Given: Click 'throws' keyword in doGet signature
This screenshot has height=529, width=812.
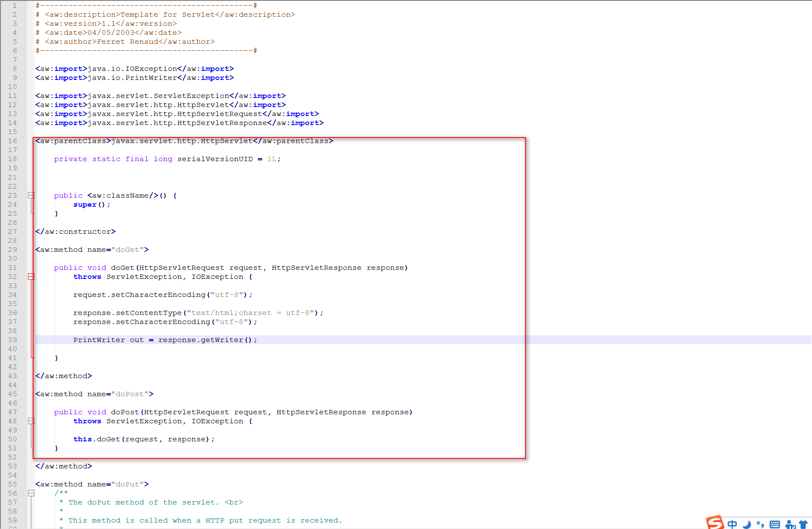Looking at the screenshot, I should click(x=87, y=277).
